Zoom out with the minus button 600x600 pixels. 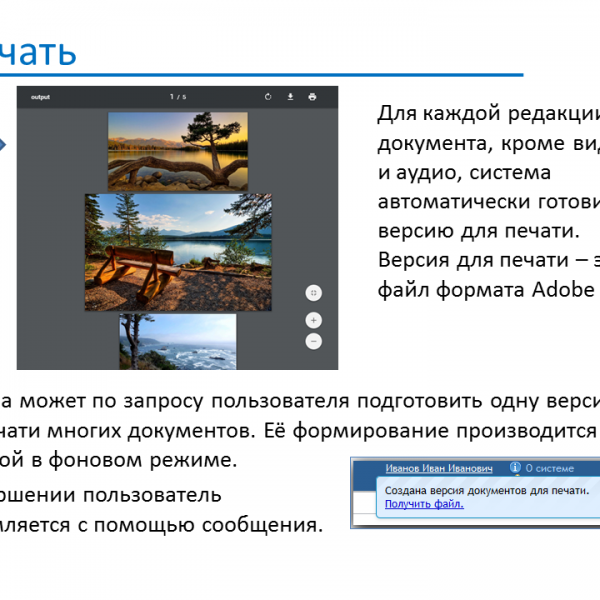tap(313, 341)
